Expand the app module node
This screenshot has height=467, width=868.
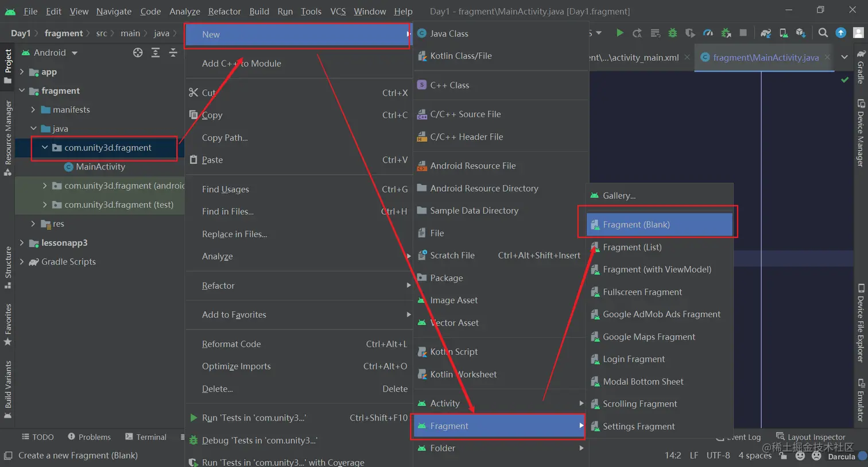(x=22, y=72)
